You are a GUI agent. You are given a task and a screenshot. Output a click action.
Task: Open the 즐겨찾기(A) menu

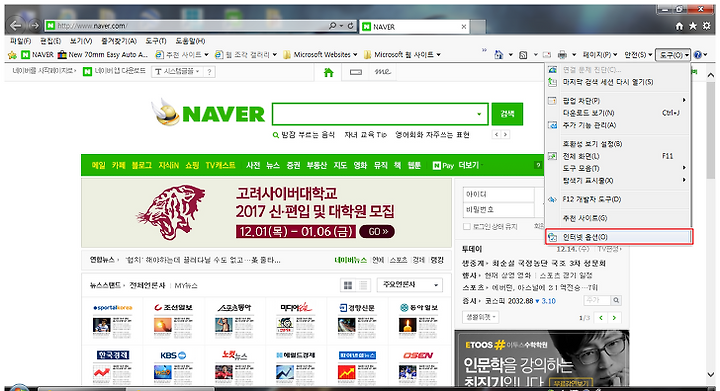click(x=119, y=41)
